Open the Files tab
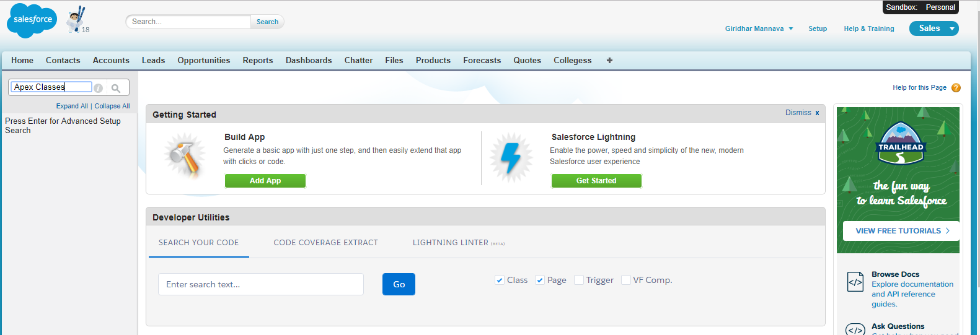The image size is (980, 335). point(394,60)
